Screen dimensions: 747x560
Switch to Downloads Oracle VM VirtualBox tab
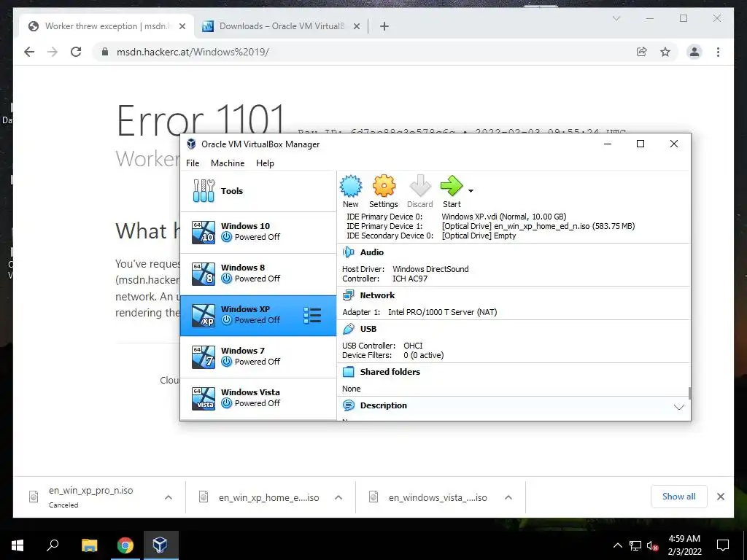coord(281,26)
